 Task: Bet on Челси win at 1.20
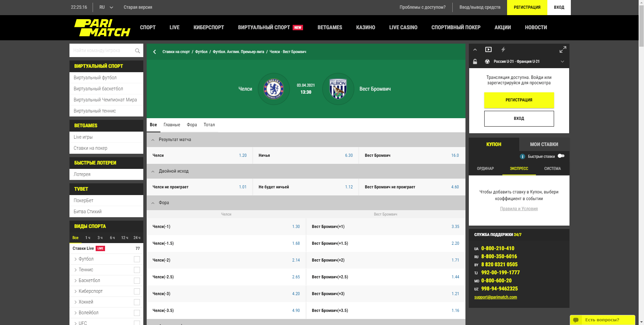click(199, 155)
